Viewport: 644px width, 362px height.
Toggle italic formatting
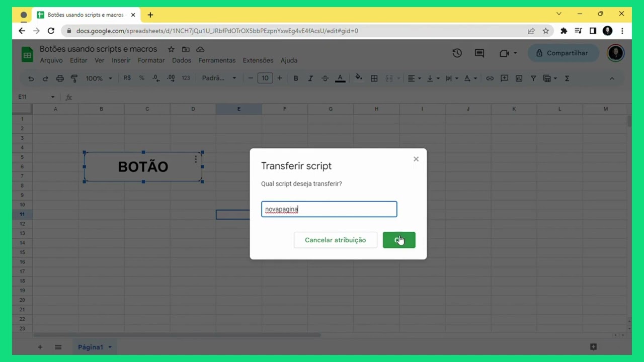click(x=310, y=78)
